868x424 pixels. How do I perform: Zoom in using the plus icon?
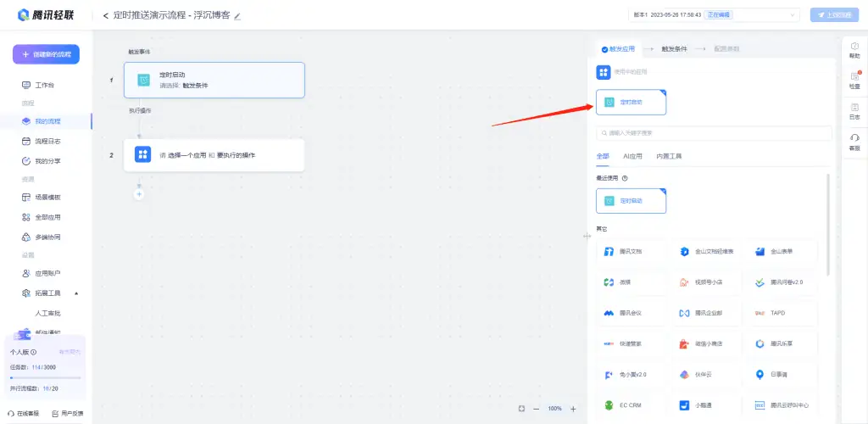tap(573, 409)
